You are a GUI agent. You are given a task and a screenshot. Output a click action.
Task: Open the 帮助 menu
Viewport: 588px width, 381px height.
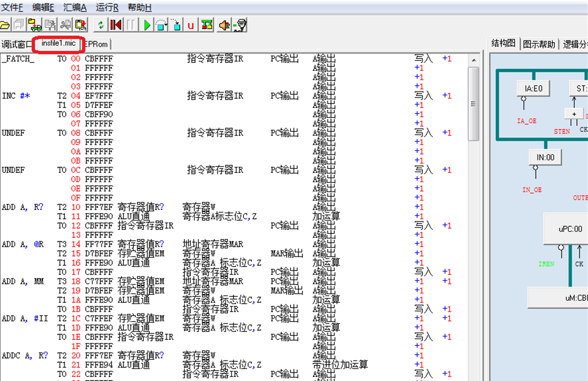click(x=139, y=7)
